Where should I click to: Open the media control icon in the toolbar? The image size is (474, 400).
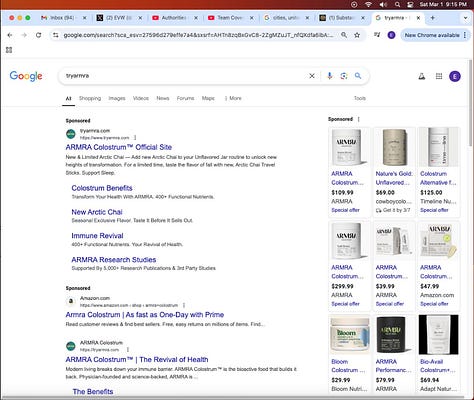tap(377, 35)
